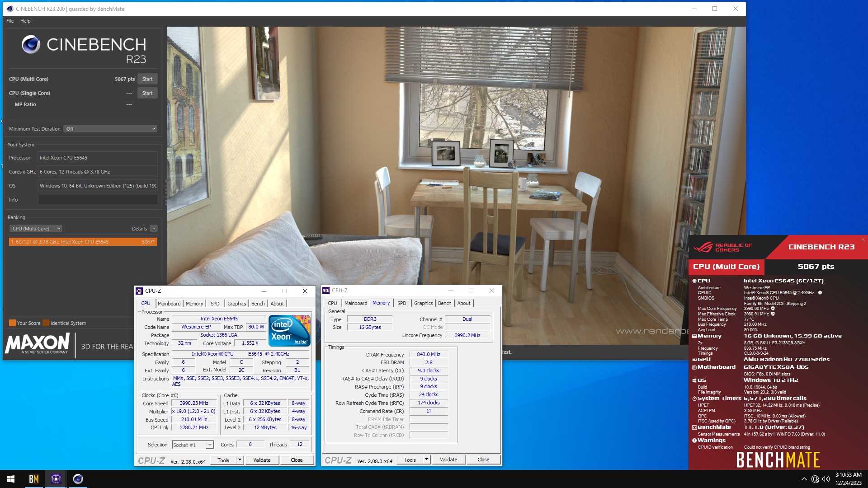Screen dimensions: 868x488
Task: Open Tools dropdown arrow in left CPU-Z
Action: [x=240, y=460]
